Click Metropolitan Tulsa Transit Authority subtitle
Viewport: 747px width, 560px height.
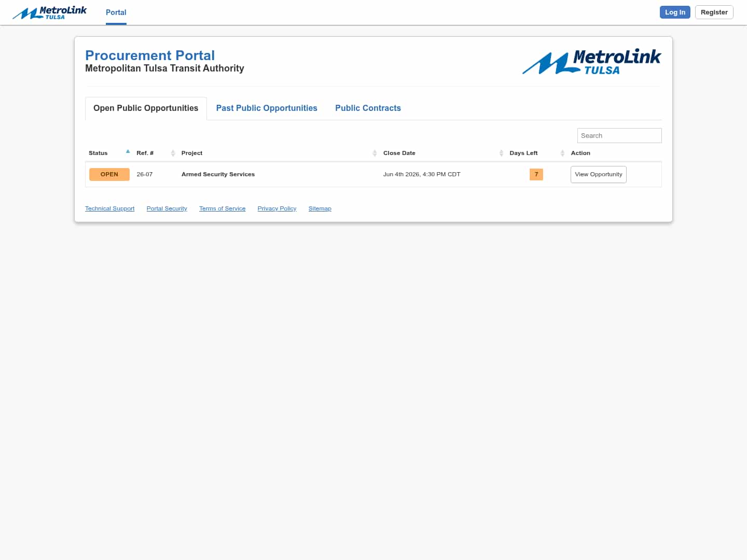tap(164, 68)
